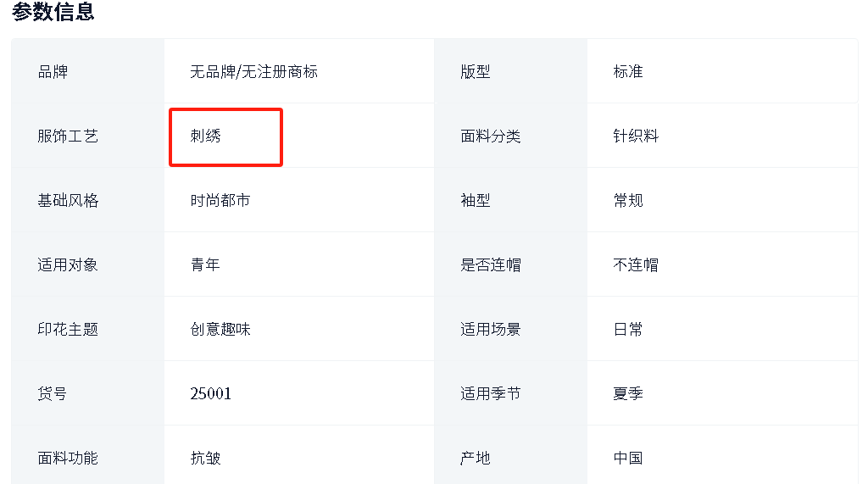Screen dimensions: 868x484
Task: Click the 时尚都市 style value
Action: click(x=220, y=201)
